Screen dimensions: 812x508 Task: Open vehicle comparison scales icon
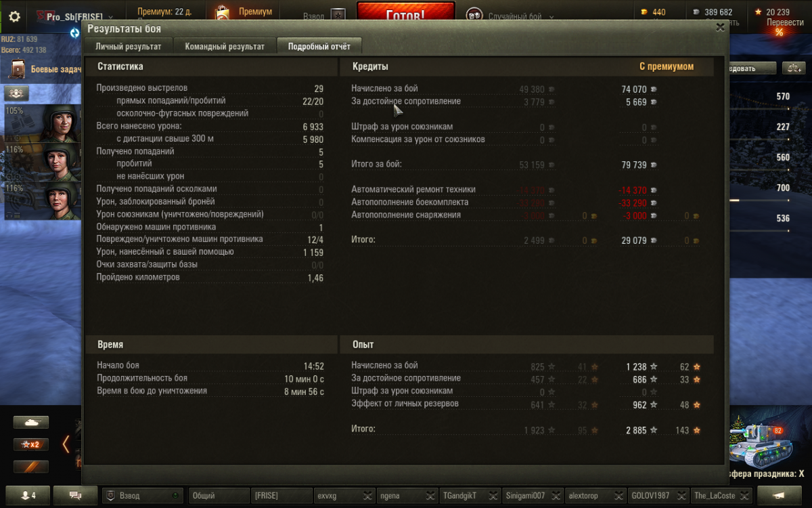793,68
